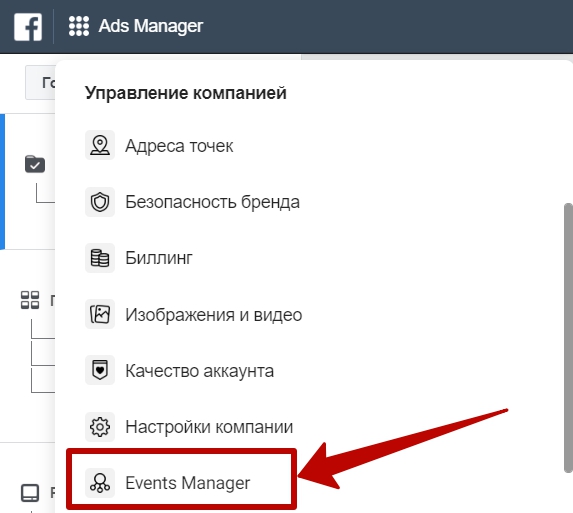
Task: Open Events Manager menu item
Action: point(187,483)
